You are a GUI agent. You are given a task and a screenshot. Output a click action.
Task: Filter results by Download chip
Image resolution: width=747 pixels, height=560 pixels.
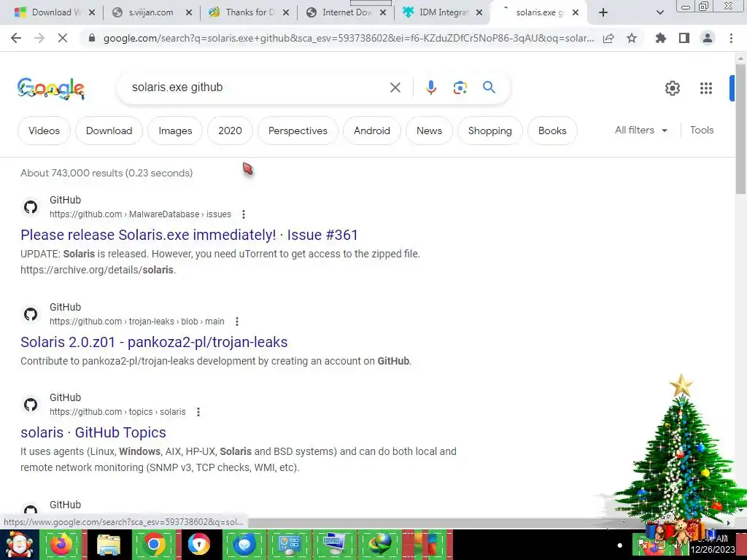coord(109,131)
